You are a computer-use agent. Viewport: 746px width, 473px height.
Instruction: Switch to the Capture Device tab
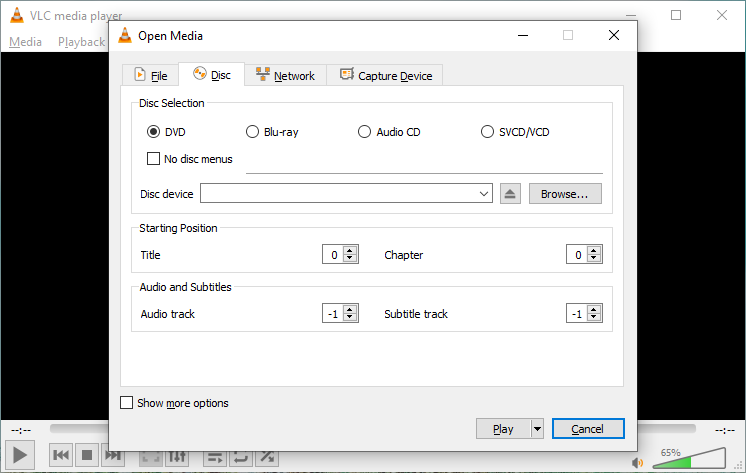coord(385,75)
